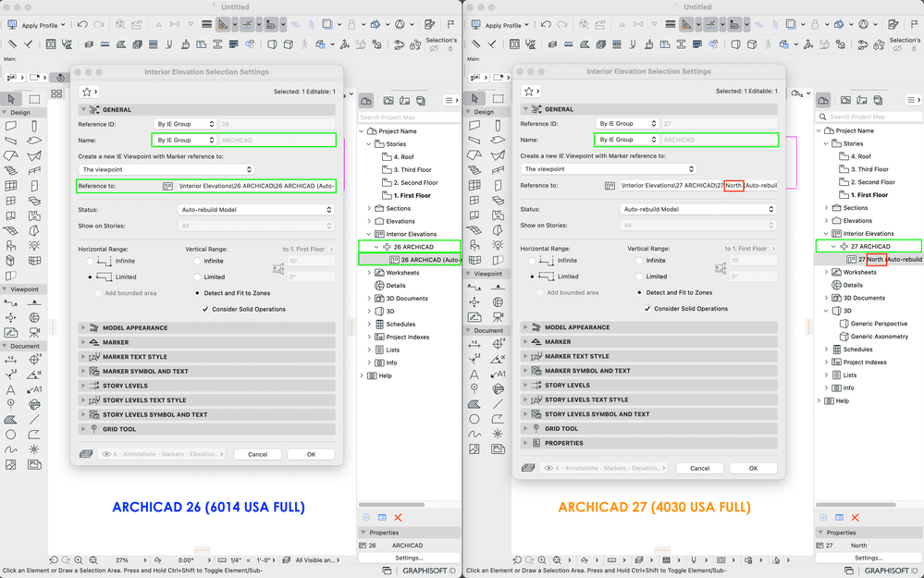
Task: Select Vertical Range Limited in the left ARCHICAD 26 dialog
Action: (x=197, y=277)
